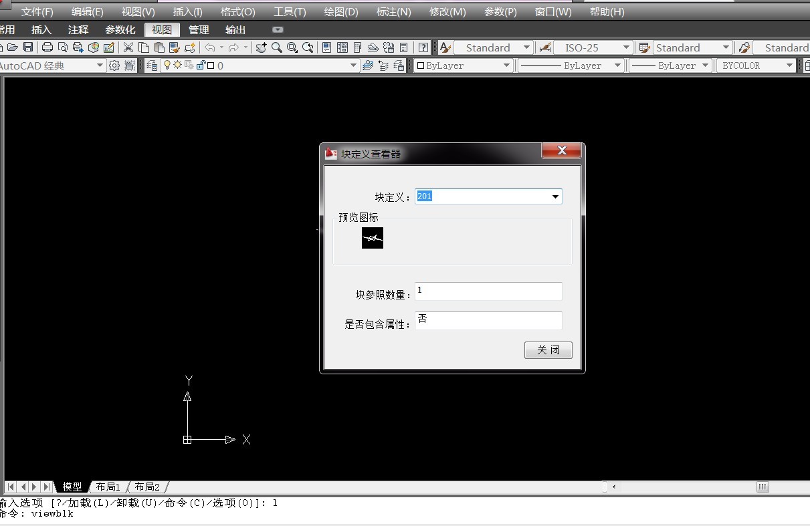
Task: Click the 3D Print icon
Action: [94, 47]
